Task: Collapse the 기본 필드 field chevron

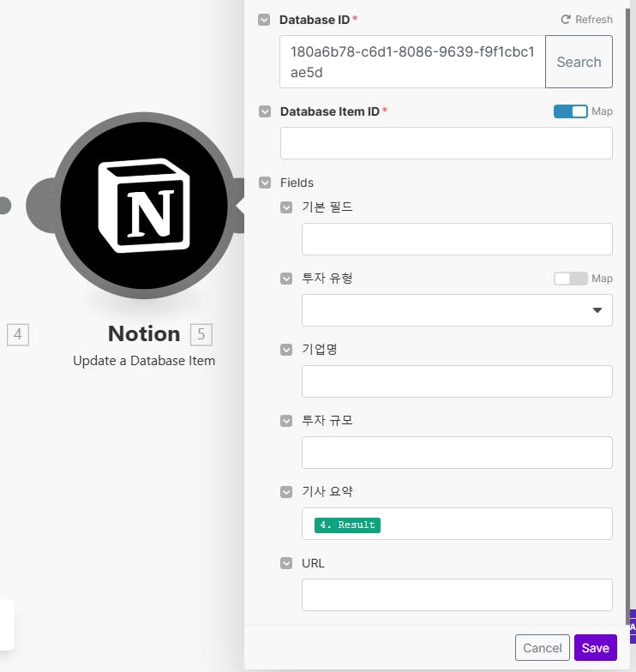Action: (x=286, y=207)
